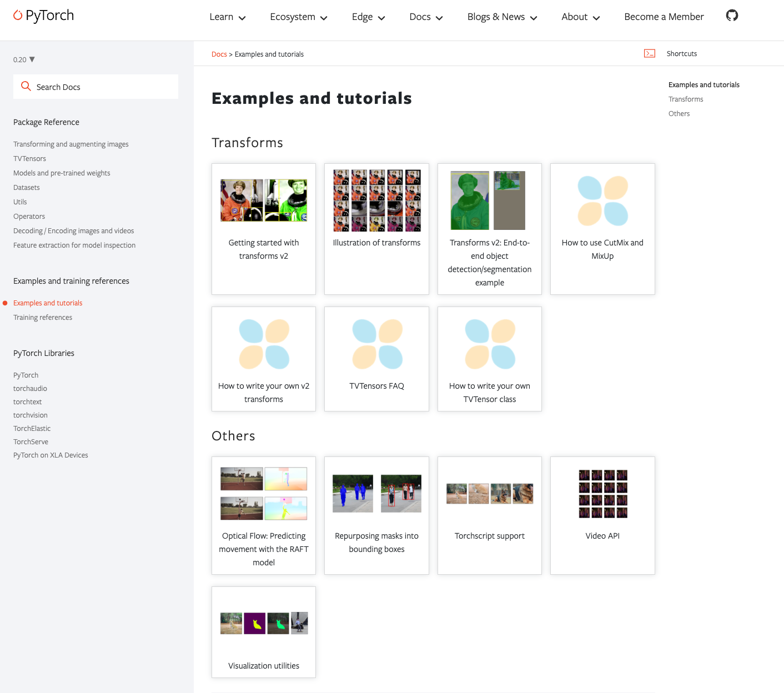
Task: Click the Shortcuts terminal icon
Action: coord(650,53)
